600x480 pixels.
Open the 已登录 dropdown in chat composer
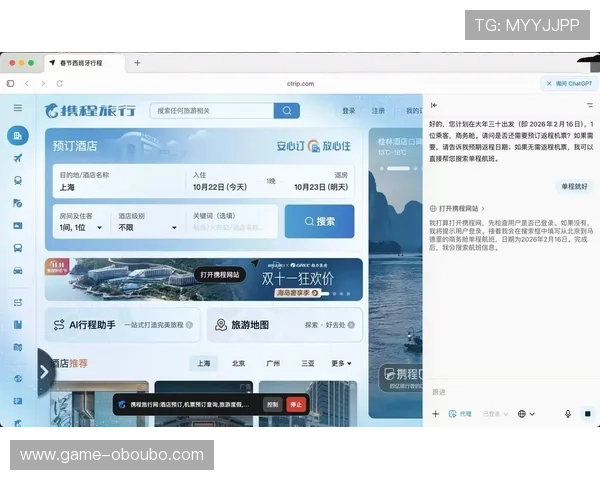coord(495,414)
